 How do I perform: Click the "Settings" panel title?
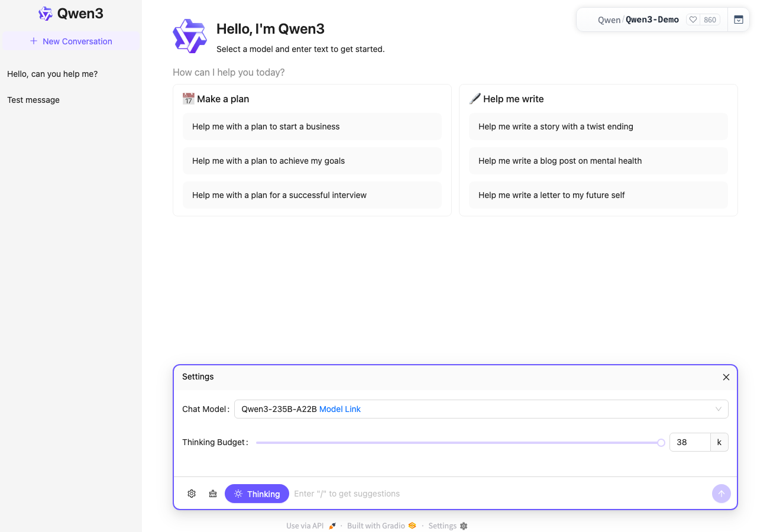198,377
